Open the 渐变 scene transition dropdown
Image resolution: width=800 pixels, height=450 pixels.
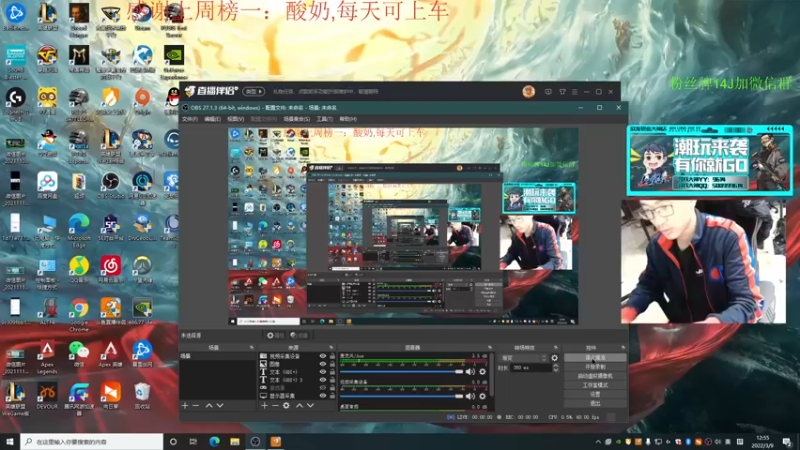[x=524, y=358]
